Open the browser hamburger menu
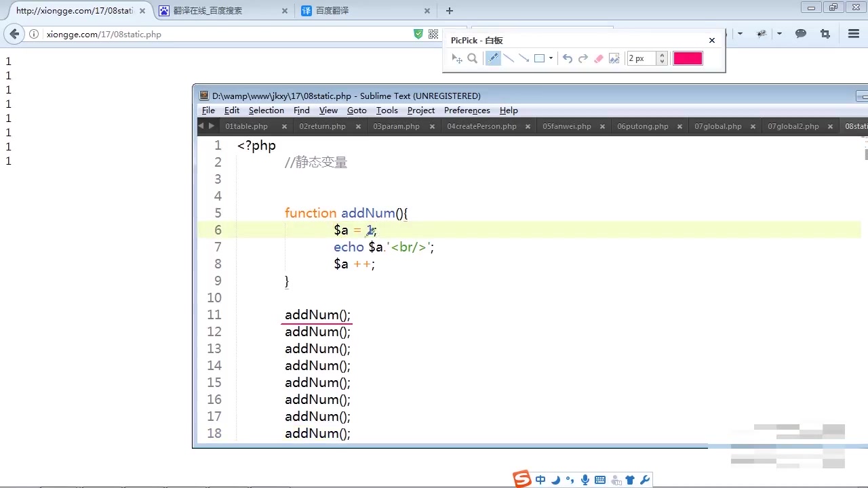The width and height of the screenshot is (868, 488). pyautogui.click(x=854, y=34)
